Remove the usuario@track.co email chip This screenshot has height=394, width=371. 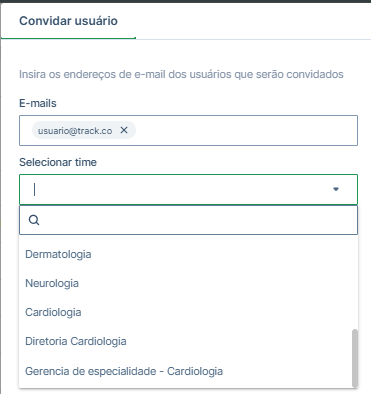[124, 130]
